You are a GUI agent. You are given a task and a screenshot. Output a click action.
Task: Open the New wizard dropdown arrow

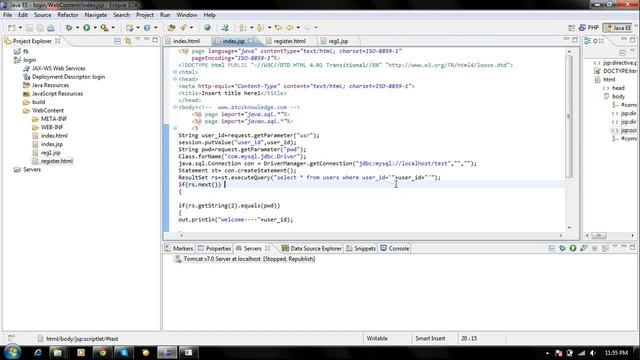point(20,28)
